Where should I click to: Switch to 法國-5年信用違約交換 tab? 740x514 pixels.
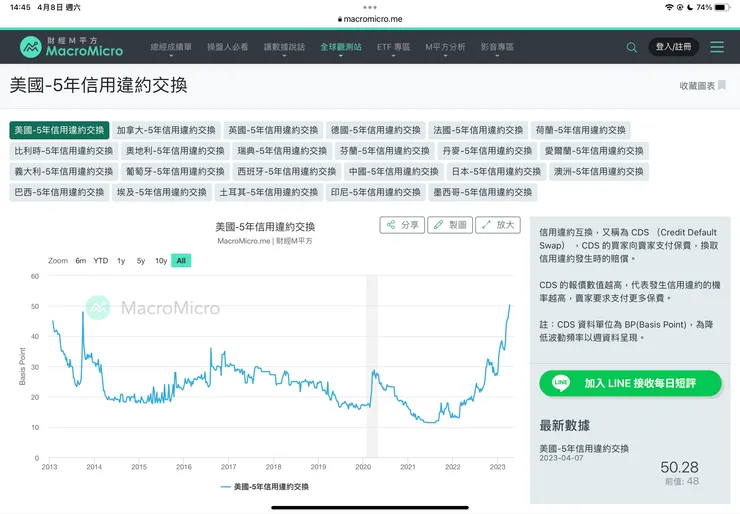tap(478, 130)
